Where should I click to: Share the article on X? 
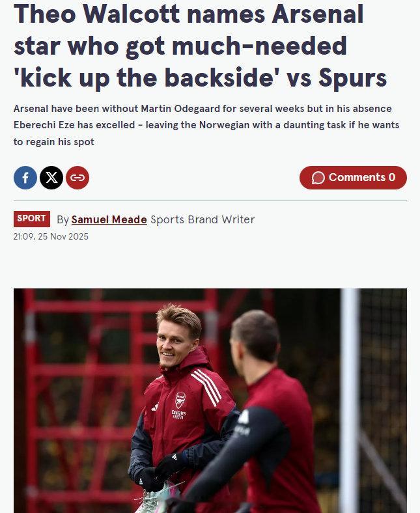coord(51,178)
